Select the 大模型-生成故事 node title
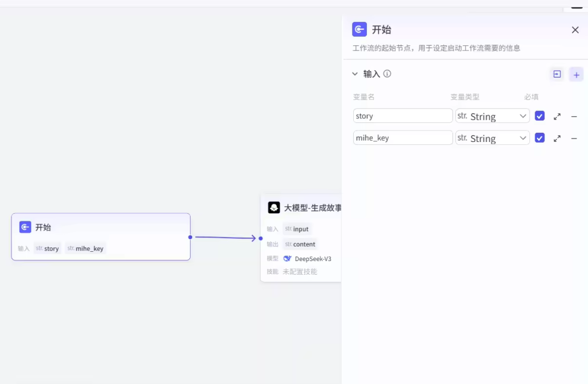Image resolution: width=588 pixels, height=384 pixels. (x=312, y=208)
